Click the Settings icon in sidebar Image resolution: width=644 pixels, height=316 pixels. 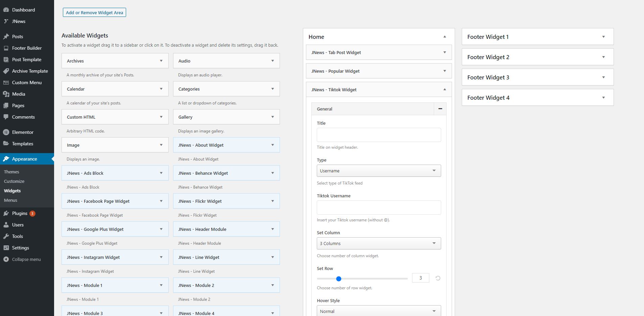[x=6, y=248]
